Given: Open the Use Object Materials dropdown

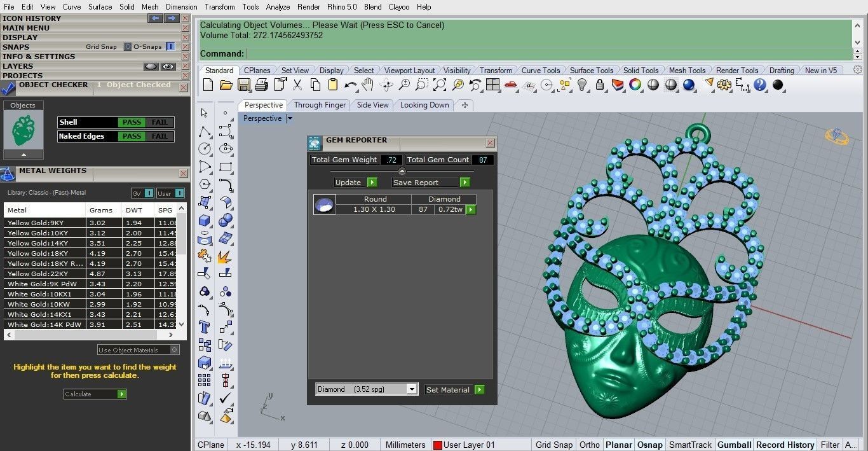Looking at the screenshot, I should (x=139, y=350).
